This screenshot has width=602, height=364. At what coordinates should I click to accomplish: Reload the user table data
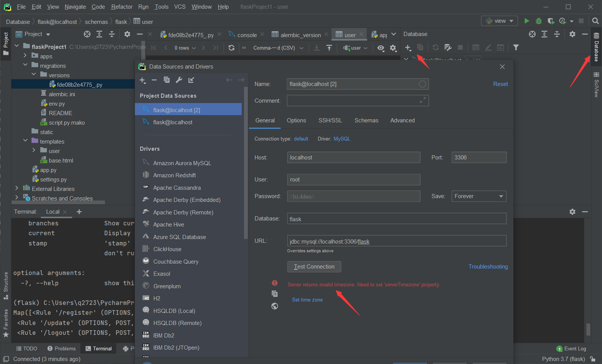(231, 48)
